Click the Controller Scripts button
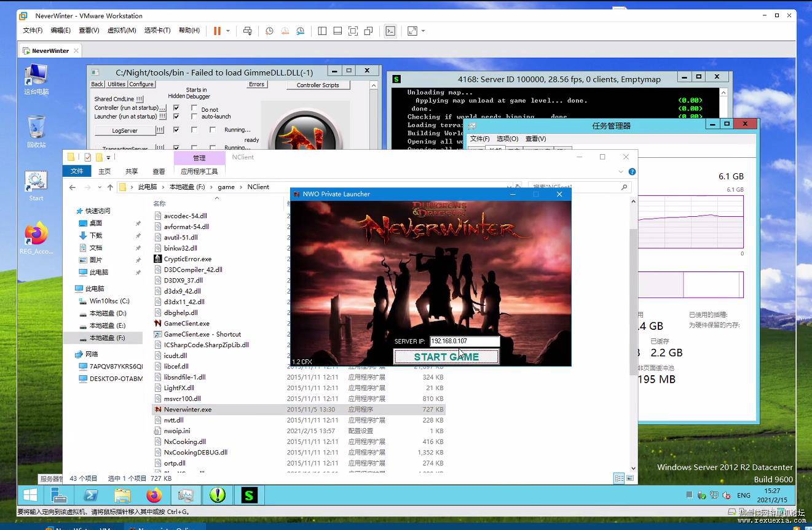The width and height of the screenshot is (812, 530). pyautogui.click(x=318, y=85)
